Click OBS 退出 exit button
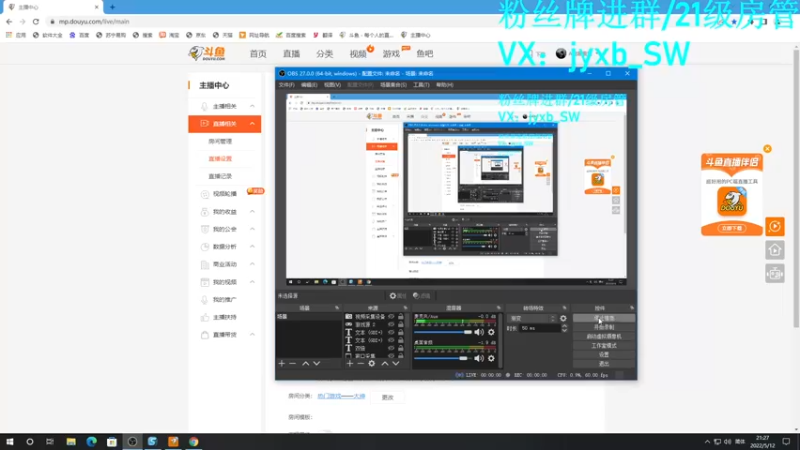Screen dimensions: 800x450 coord(604,364)
